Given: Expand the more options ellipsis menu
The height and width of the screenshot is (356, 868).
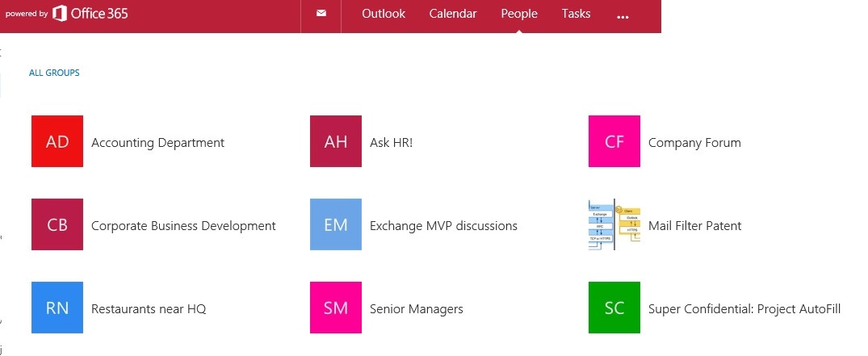Looking at the screenshot, I should click(x=623, y=17).
